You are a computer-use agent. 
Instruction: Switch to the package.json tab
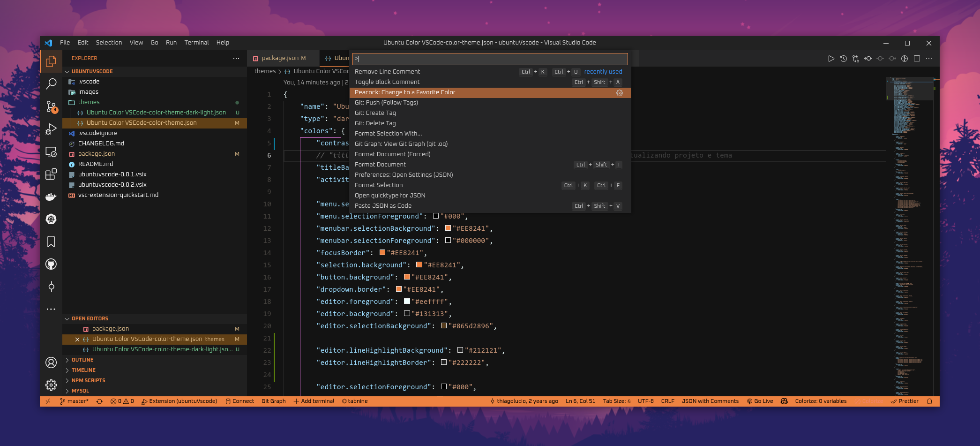point(283,59)
